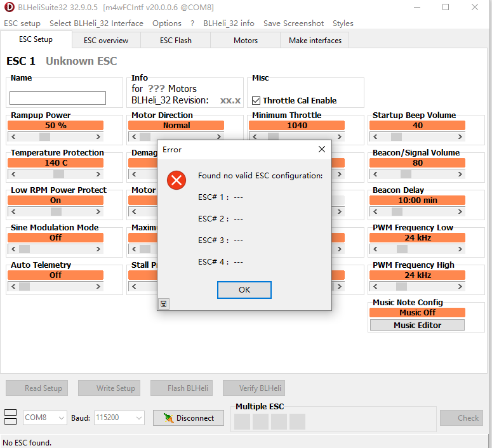Click Beacon Delay left arrow
The image size is (492, 448).
tap(375, 211)
